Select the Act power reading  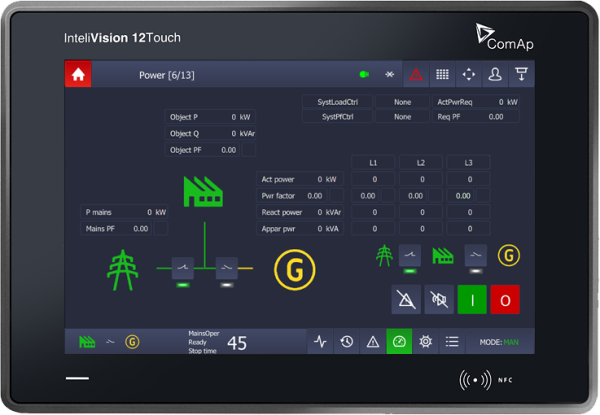point(300,179)
